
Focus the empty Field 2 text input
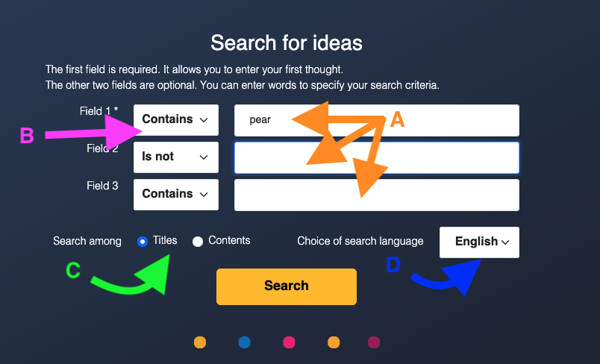(377, 157)
